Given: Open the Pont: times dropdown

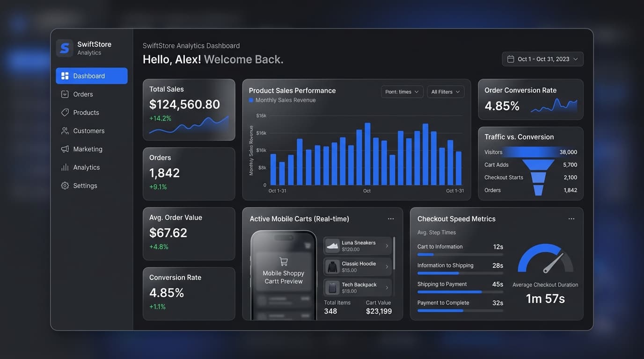Looking at the screenshot, I should [402, 92].
